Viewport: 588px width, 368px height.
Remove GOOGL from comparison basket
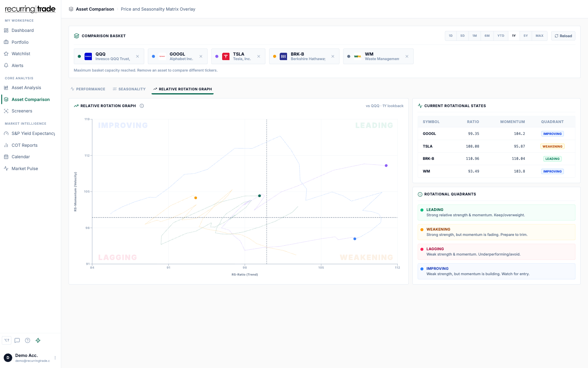(x=201, y=56)
